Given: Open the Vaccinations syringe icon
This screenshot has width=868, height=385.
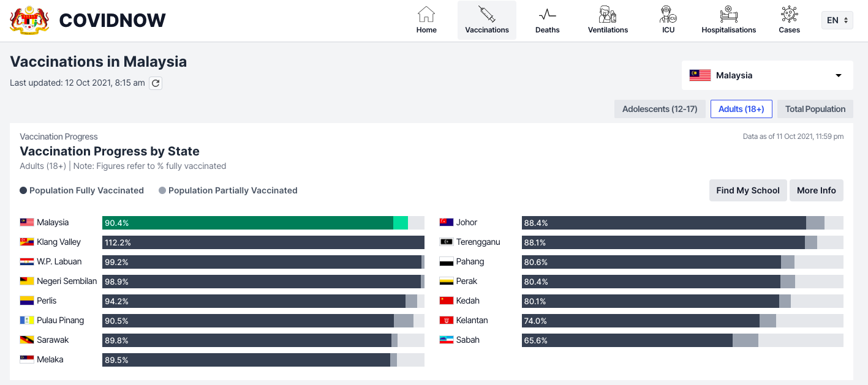Looking at the screenshot, I should 487,15.
